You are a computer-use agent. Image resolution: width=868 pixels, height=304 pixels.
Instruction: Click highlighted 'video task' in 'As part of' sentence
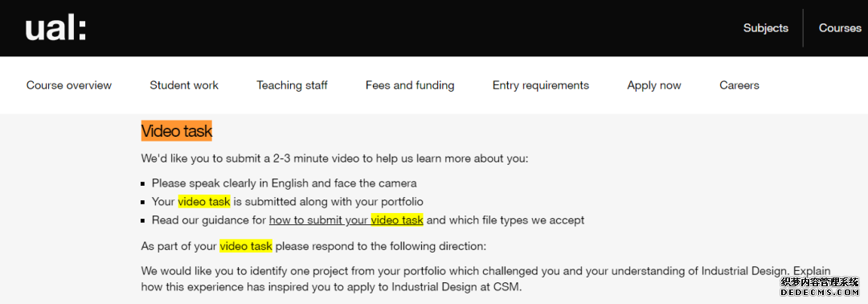(246, 246)
